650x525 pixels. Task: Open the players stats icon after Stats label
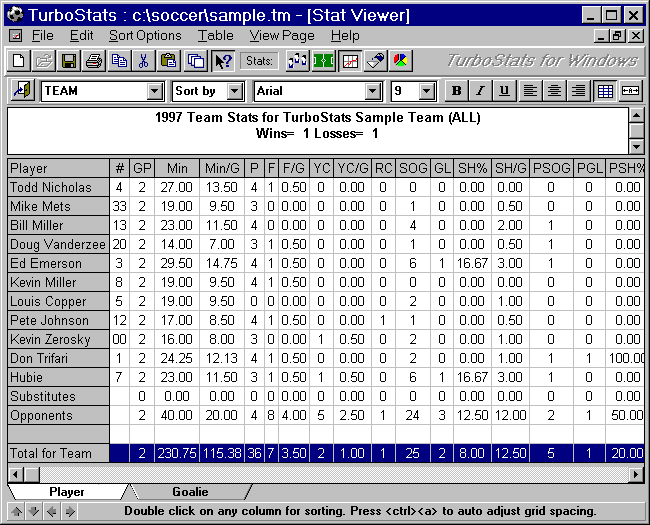tap(297, 61)
